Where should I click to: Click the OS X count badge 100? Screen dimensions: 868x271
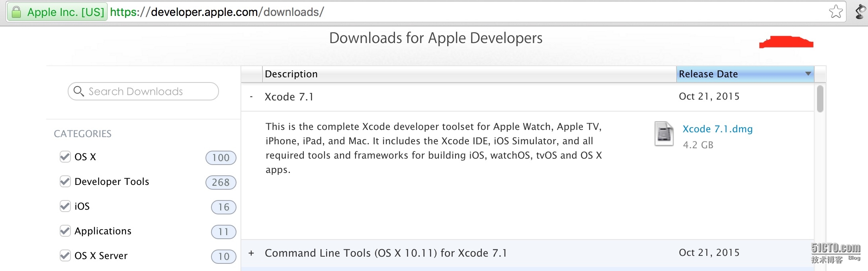click(221, 158)
